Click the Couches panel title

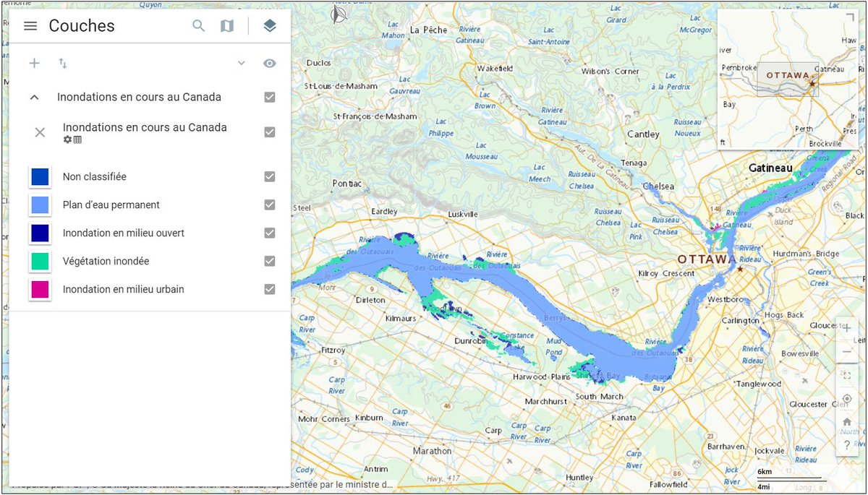pos(82,26)
